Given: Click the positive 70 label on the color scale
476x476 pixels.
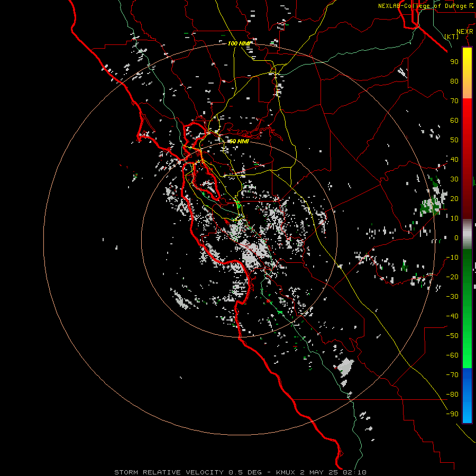Looking at the screenshot, I should 454,101.
